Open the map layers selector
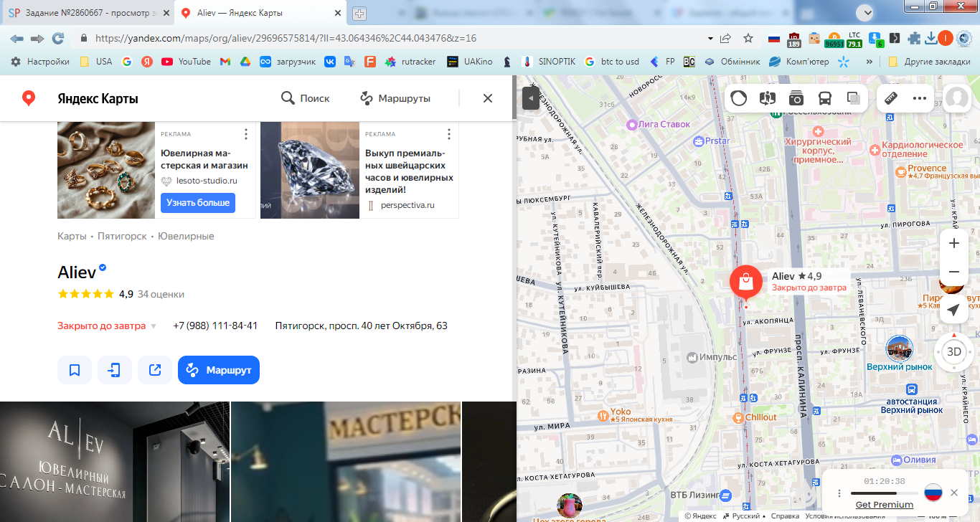The image size is (980, 522). (x=854, y=98)
